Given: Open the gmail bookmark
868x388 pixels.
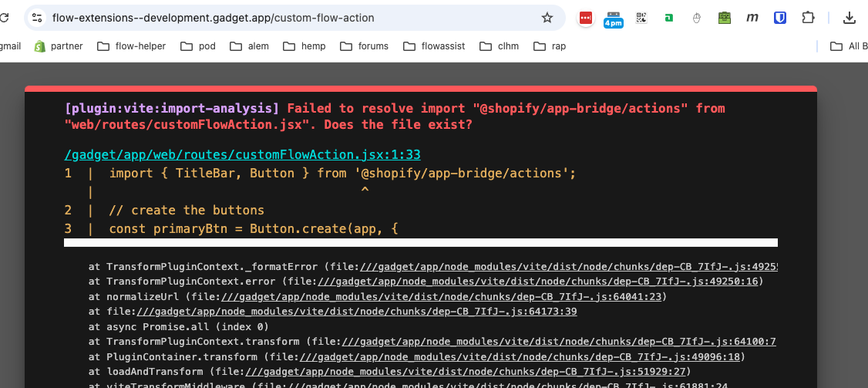Looking at the screenshot, I should click(x=11, y=46).
